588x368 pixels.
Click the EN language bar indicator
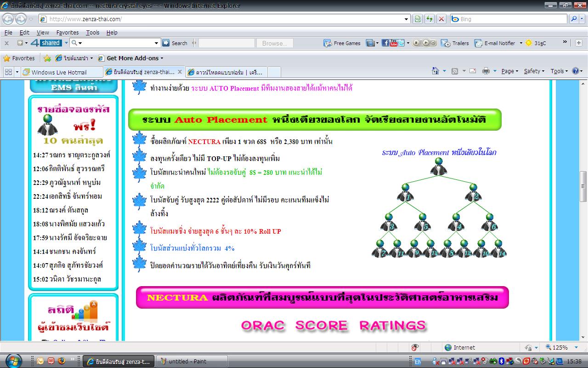point(418,361)
